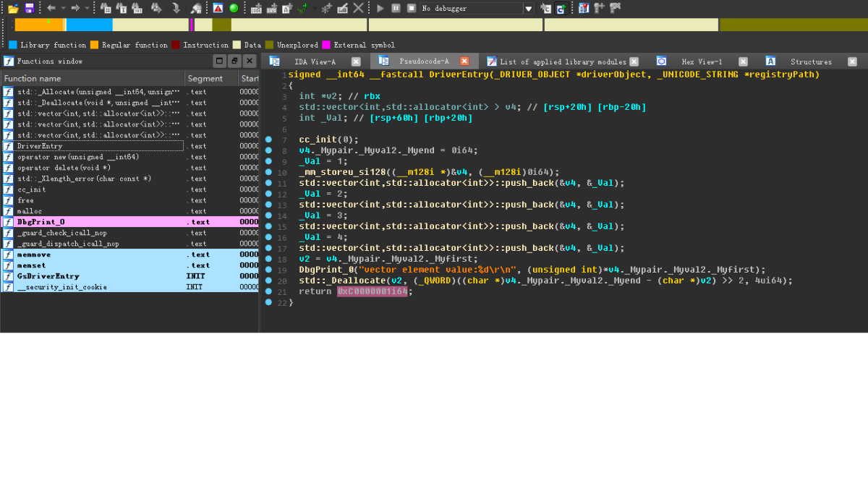Open List of applied library modules tab
This screenshot has height=488, width=868.
[563, 61]
